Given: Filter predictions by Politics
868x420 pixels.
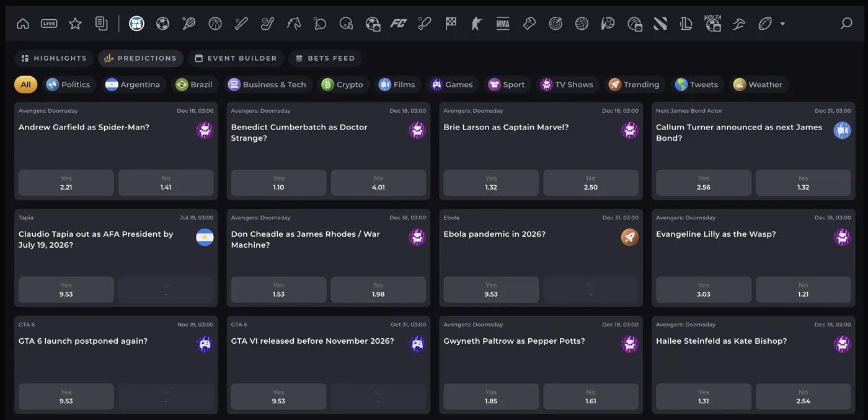Looking at the screenshot, I should pos(69,84).
